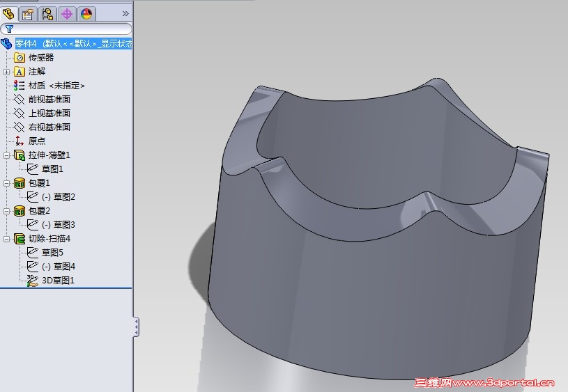Viewport: 568px width, 392px height.
Task: Switch to the PropertyManager tab
Action: coord(28,14)
